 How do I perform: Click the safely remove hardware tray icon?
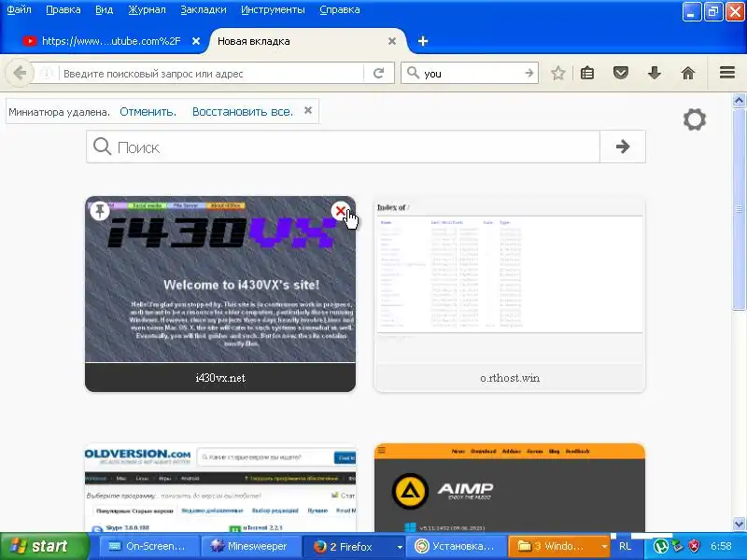click(678, 546)
